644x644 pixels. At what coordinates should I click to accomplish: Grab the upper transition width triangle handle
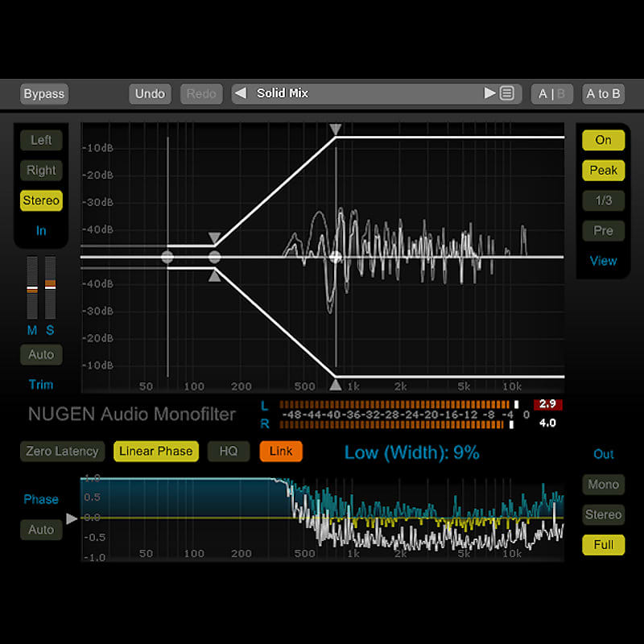(x=213, y=237)
